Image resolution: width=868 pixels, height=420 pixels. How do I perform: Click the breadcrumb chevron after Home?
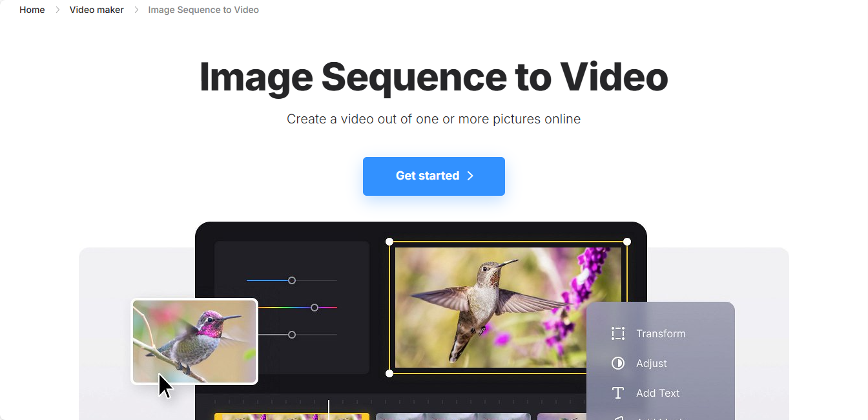(x=57, y=10)
